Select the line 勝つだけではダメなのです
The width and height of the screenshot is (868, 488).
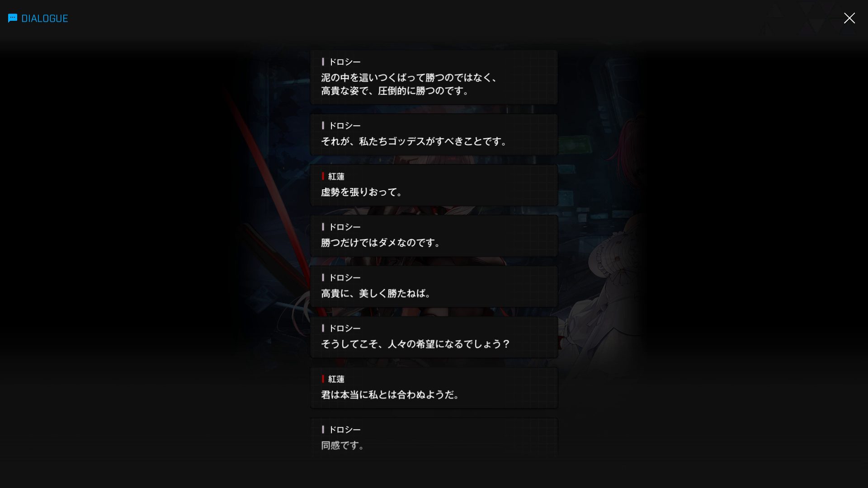click(x=434, y=235)
